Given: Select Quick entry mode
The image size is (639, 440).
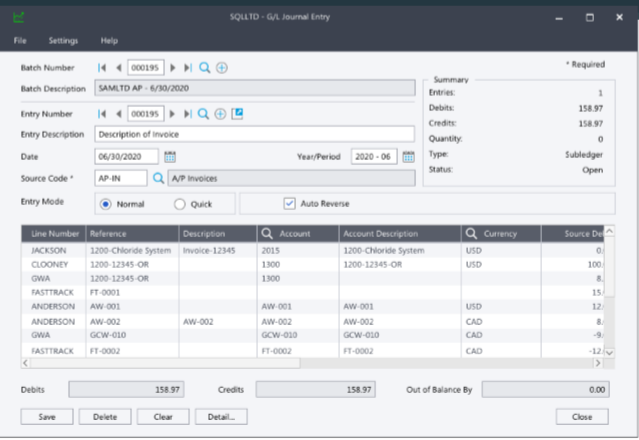Looking at the screenshot, I should [180, 204].
